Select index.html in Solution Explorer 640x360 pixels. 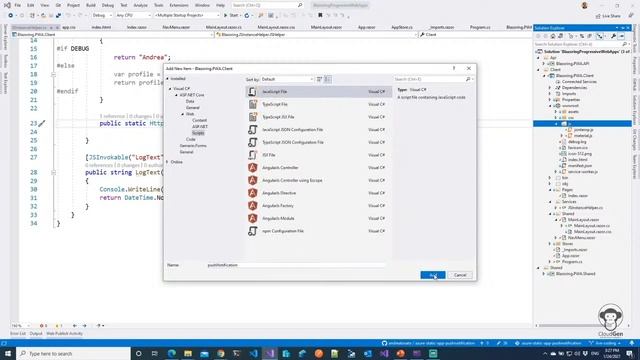coord(578,160)
